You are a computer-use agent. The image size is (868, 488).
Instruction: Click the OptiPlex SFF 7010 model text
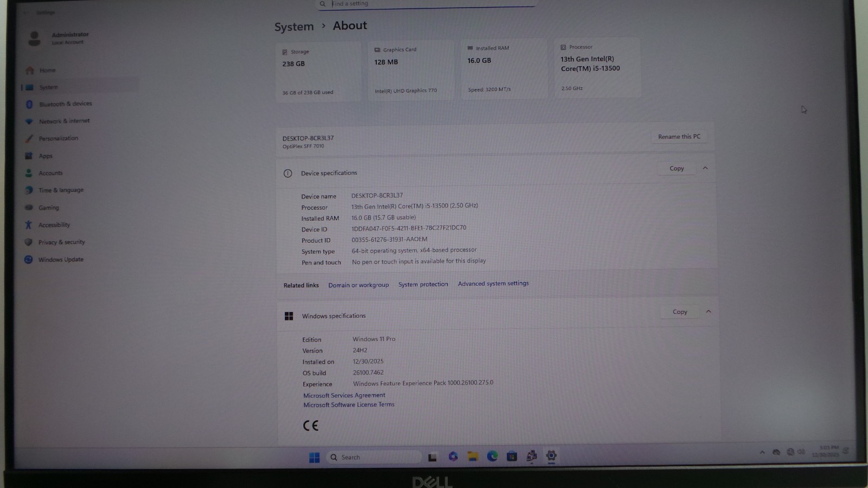click(303, 146)
